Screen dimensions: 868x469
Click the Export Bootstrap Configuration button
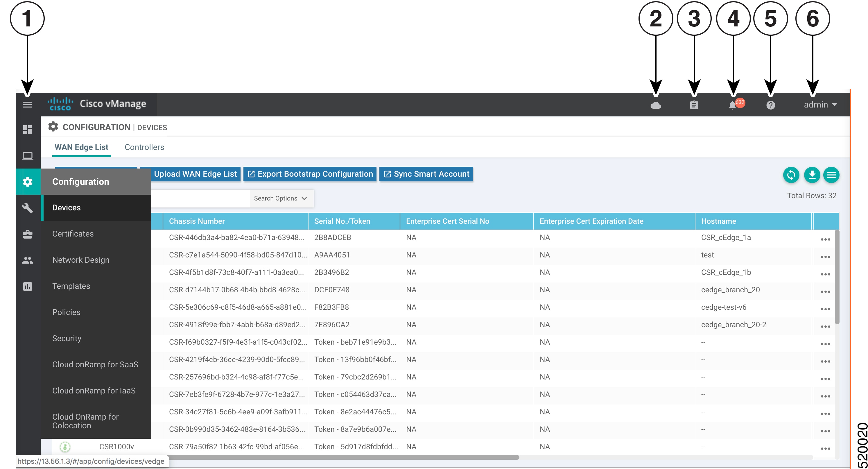(310, 174)
